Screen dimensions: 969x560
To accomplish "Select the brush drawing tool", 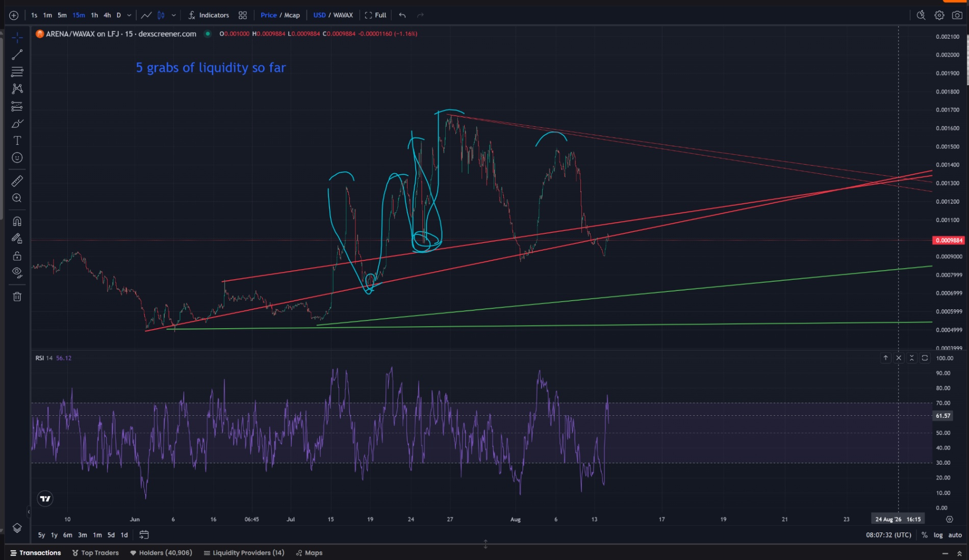I will tap(17, 124).
